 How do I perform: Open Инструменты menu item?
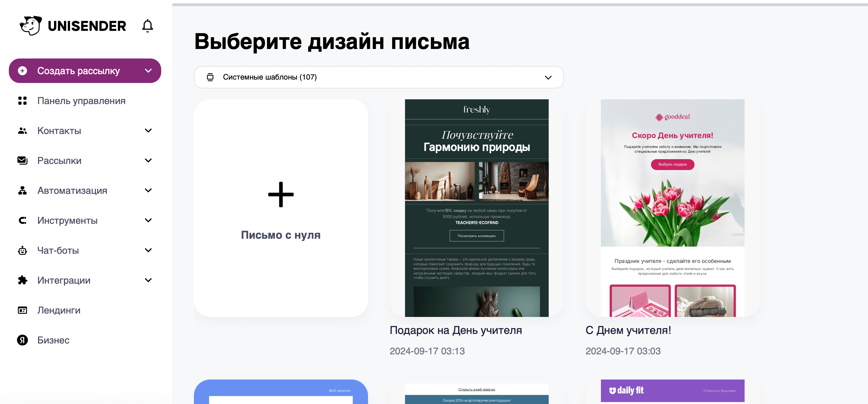(x=85, y=220)
